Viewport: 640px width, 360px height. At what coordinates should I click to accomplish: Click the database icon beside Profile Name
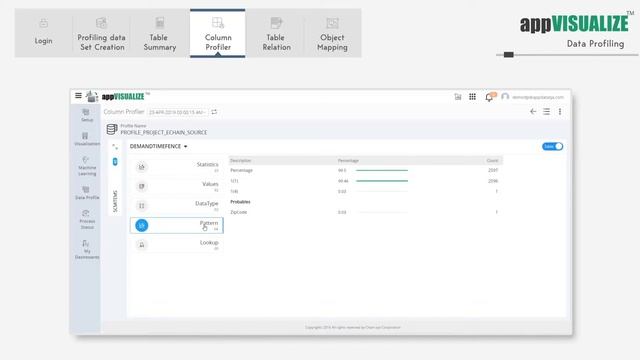pyautogui.click(x=112, y=129)
